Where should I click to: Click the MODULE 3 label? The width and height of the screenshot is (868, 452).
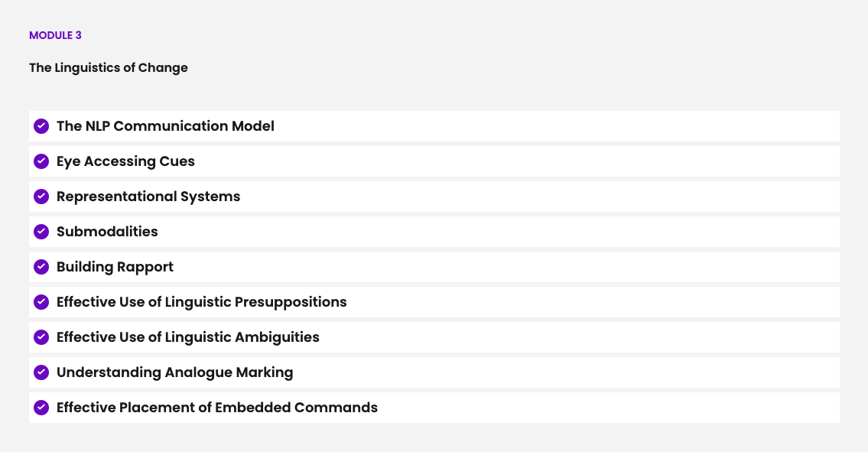point(55,35)
